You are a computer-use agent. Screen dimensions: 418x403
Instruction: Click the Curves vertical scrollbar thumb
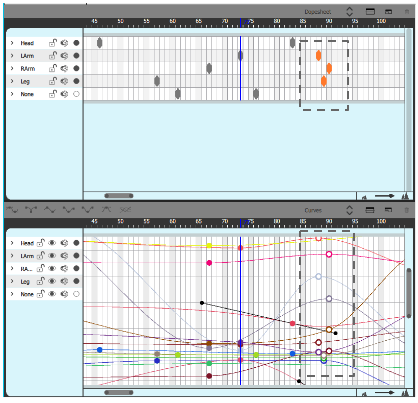[409, 293]
